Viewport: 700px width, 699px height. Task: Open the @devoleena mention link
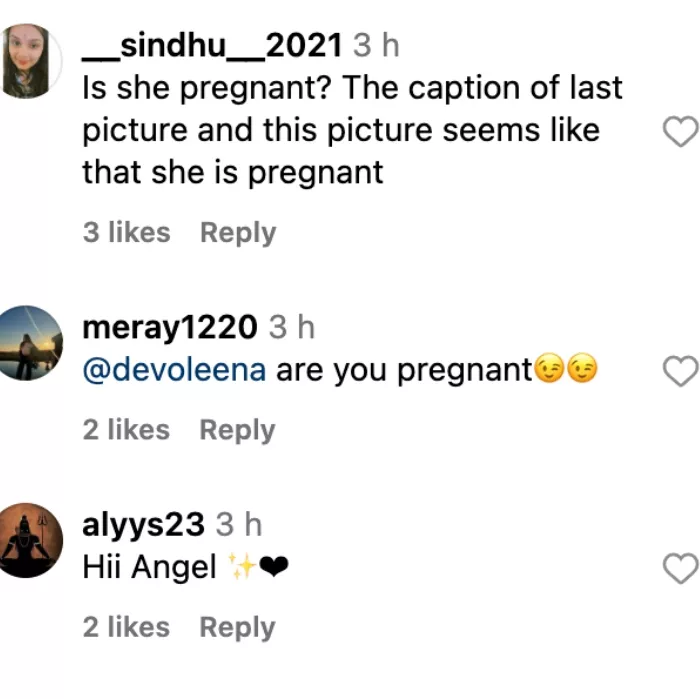(173, 370)
